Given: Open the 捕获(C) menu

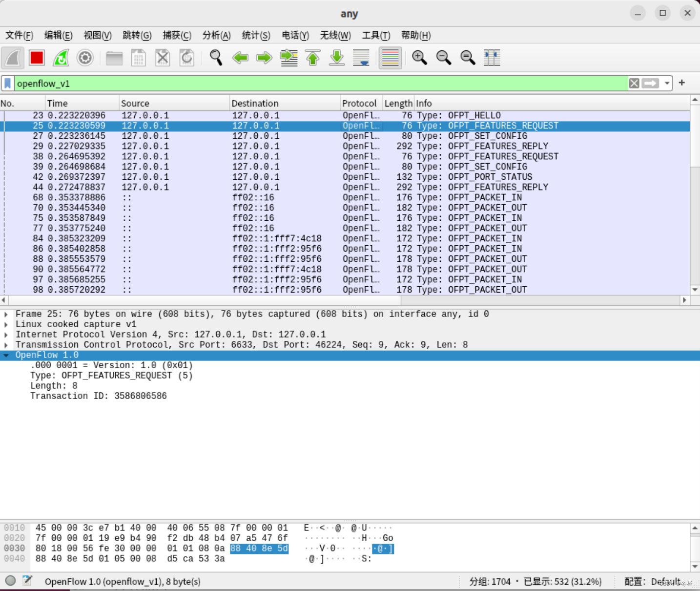Looking at the screenshot, I should [177, 35].
